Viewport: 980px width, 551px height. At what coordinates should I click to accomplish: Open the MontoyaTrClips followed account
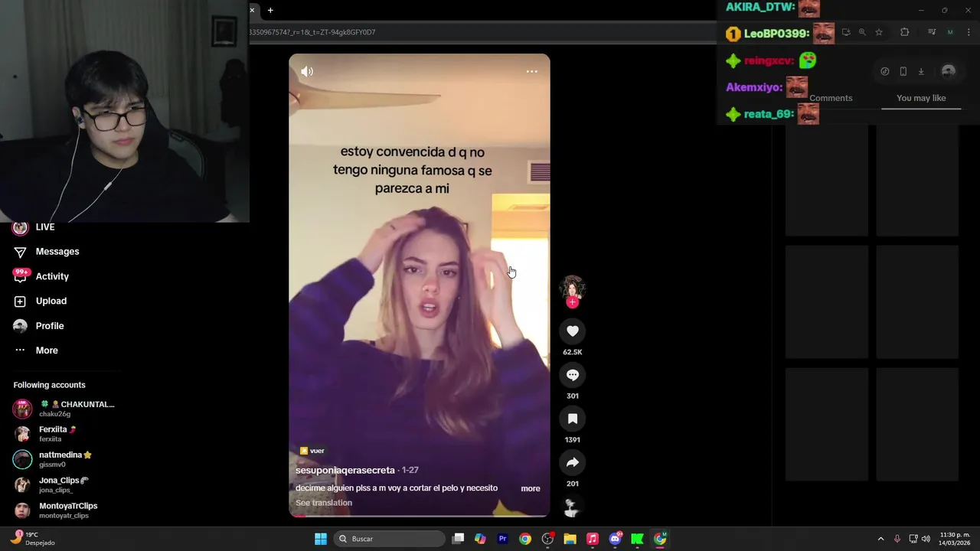tap(55, 510)
